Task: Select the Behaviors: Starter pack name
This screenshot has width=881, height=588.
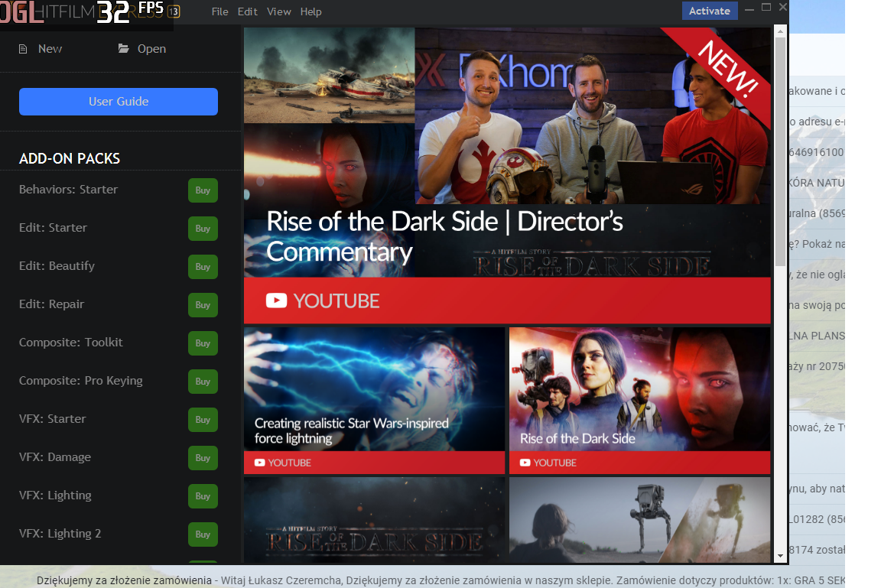Action: (x=69, y=190)
